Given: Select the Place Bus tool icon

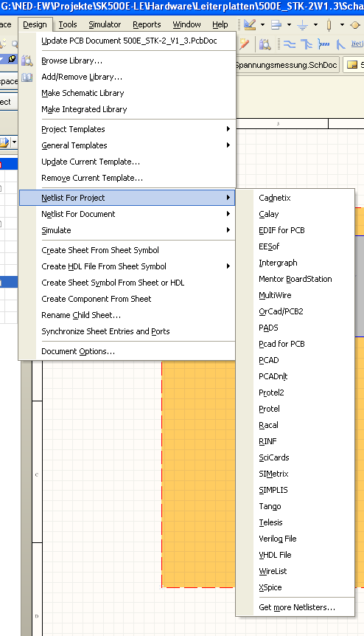Looking at the screenshot, I should pyautogui.click(x=307, y=44).
